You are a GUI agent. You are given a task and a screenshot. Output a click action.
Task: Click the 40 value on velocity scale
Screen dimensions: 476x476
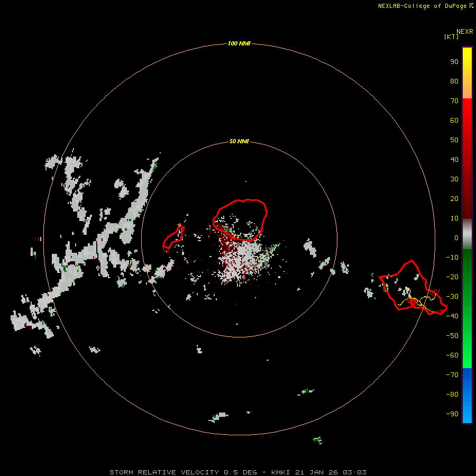pyautogui.click(x=454, y=160)
